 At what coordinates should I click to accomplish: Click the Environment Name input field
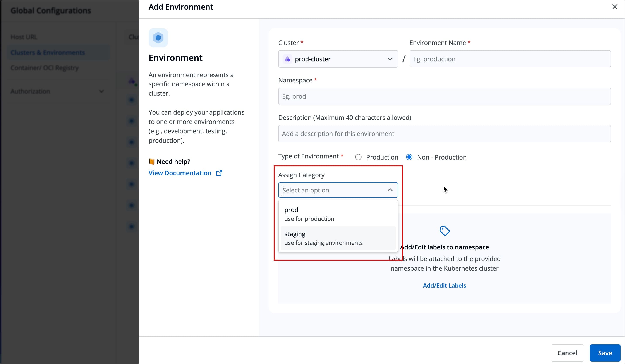[x=510, y=59]
